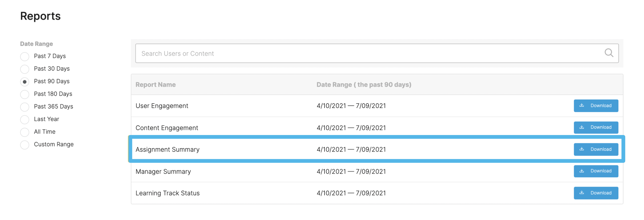Viewport: 644px width, 220px height.
Task: Click the Date Range column header
Action: pos(364,85)
